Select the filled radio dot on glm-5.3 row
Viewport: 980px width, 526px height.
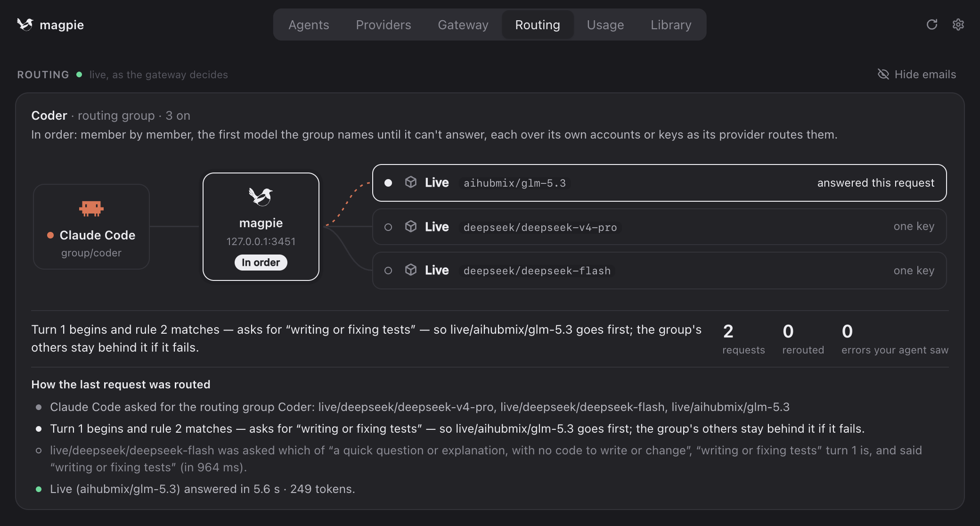388,183
